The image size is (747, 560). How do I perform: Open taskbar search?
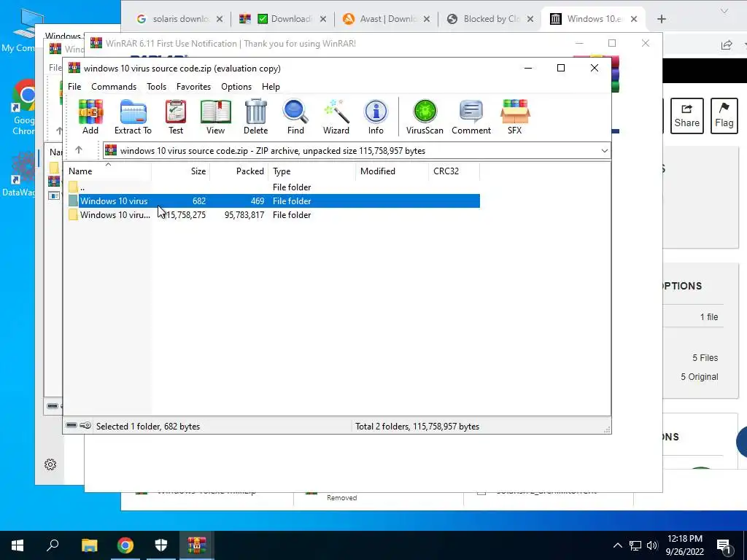pyautogui.click(x=53, y=545)
